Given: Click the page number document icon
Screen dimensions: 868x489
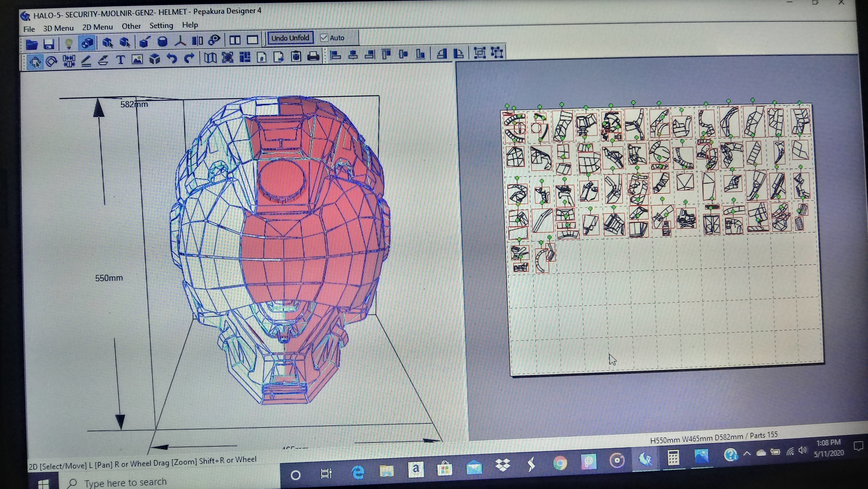Looking at the screenshot, I should (262, 57).
